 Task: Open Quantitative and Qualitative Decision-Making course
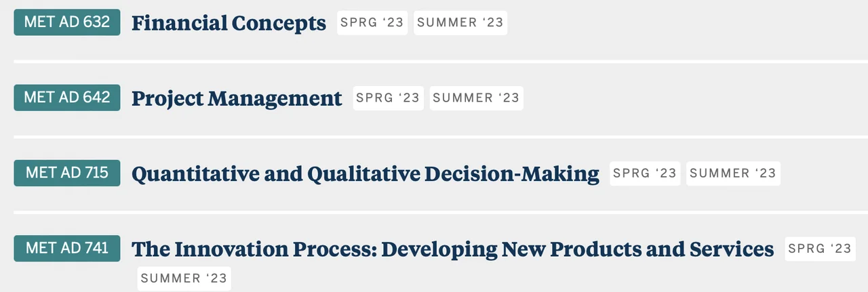coord(365,174)
